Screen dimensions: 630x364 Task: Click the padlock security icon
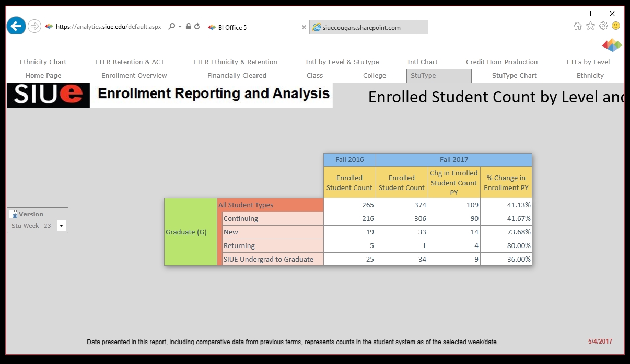pos(188,27)
